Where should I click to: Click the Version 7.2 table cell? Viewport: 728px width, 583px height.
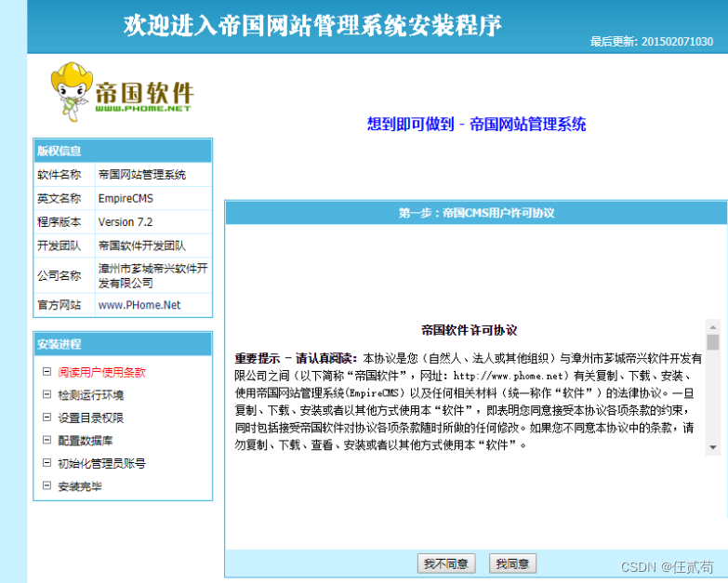tap(153, 222)
